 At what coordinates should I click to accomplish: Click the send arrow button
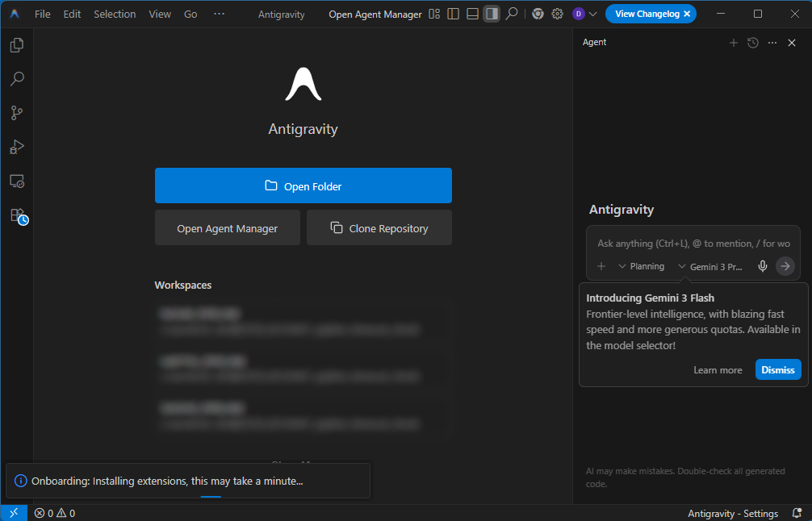click(x=785, y=266)
